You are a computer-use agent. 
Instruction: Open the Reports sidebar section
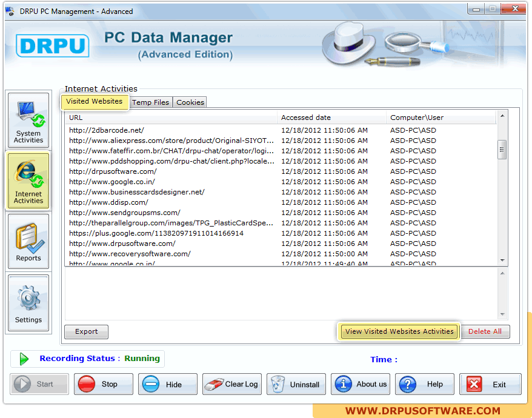[x=28, y=241]
